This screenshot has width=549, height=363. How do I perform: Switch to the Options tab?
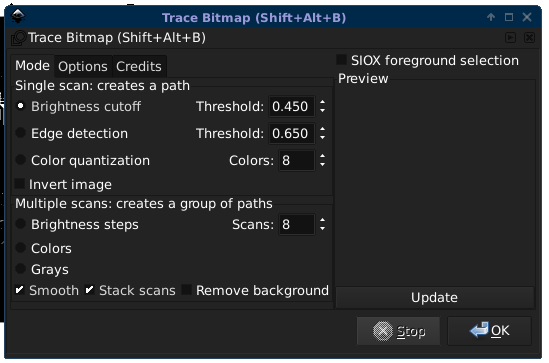83,67
